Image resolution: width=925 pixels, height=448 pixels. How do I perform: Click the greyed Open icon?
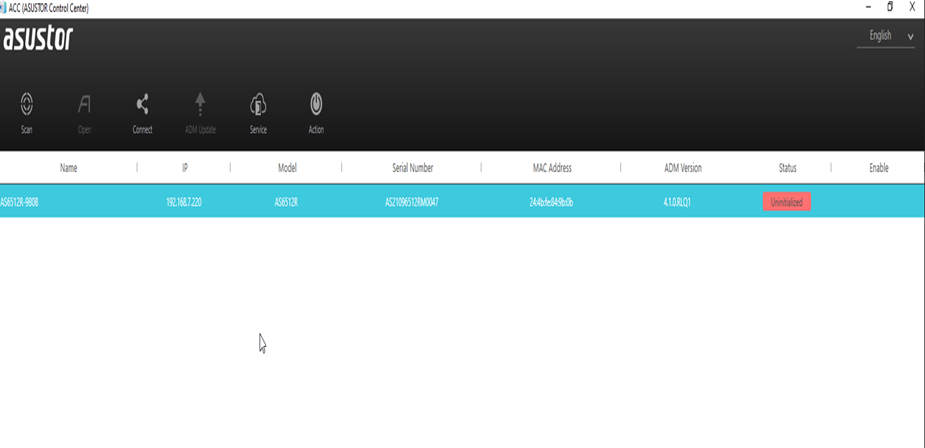point(84,105)
